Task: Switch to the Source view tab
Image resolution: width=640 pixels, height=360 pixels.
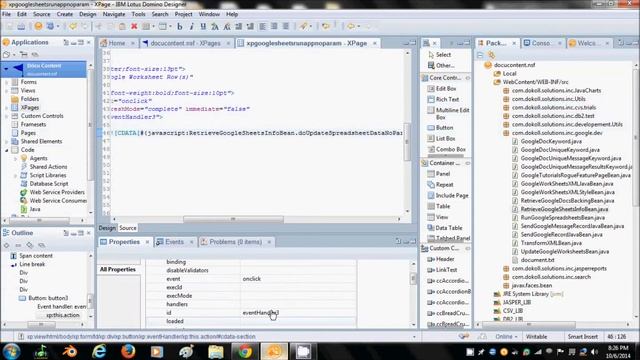Action: pos(128,228)
